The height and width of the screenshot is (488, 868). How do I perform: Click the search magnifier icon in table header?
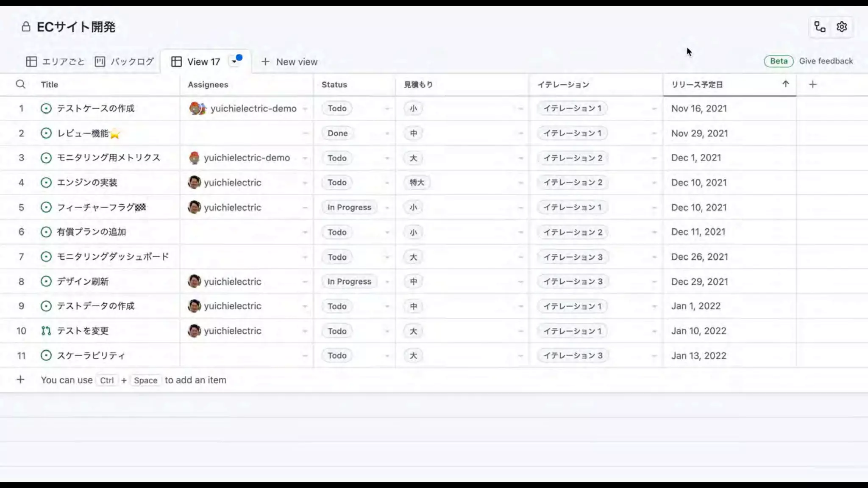pyautogui.click(x=20, y=84)
